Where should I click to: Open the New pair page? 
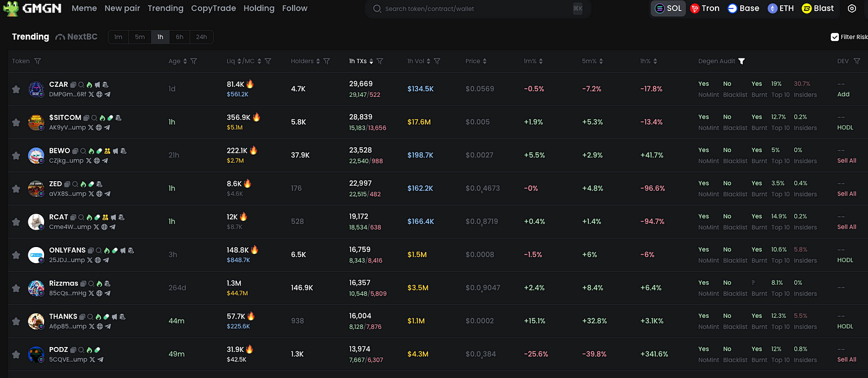click(x=122, y=8)
